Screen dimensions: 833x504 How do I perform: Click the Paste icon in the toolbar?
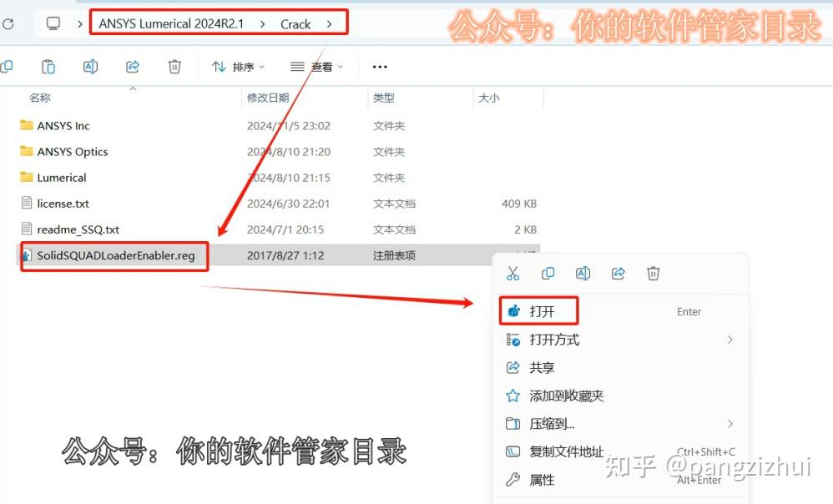click(48, 66)
